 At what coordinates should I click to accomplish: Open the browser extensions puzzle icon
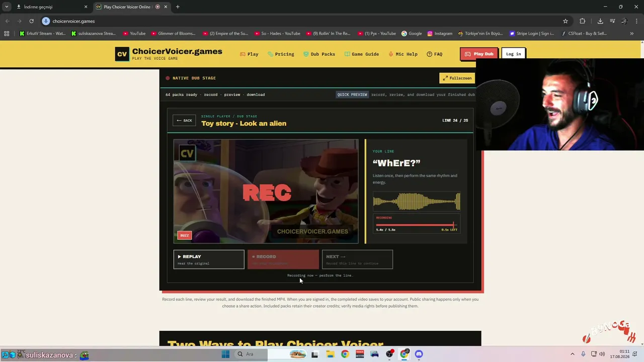[x=583, y=21]
